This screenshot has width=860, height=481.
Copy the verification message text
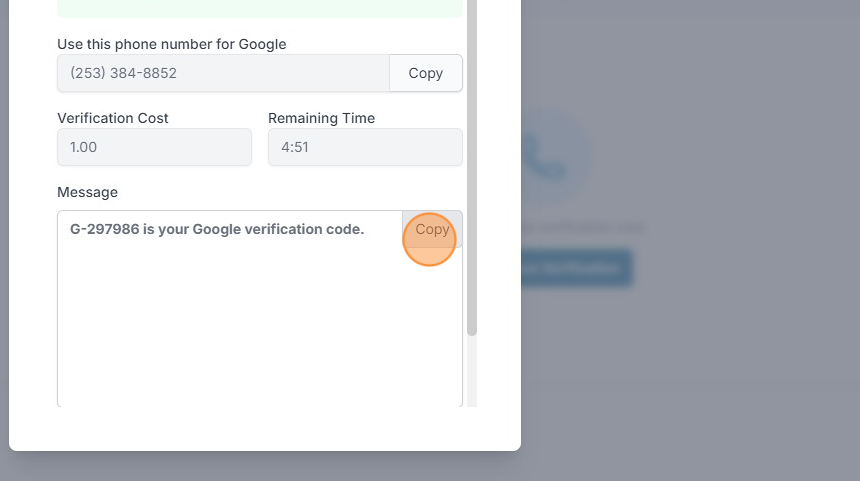click(x=432, y=229)
